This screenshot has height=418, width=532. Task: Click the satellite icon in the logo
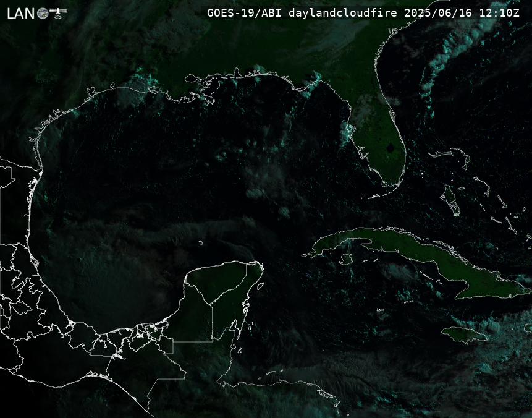58,12
